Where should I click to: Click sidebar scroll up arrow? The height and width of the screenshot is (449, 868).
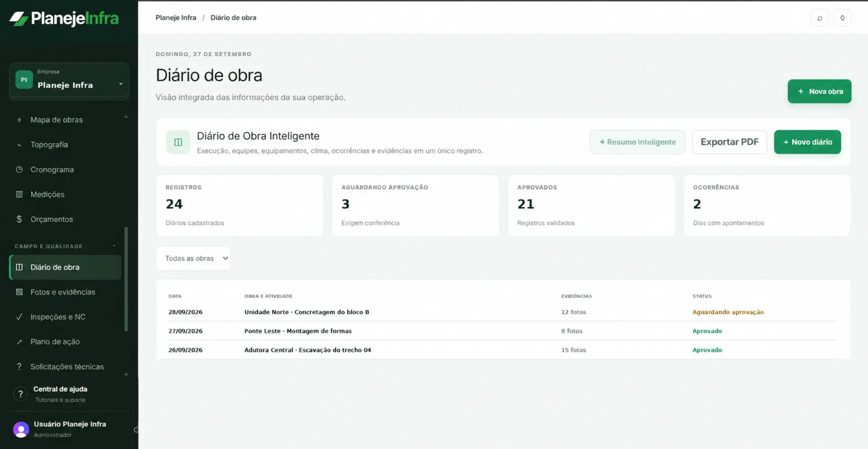point(126,117)
